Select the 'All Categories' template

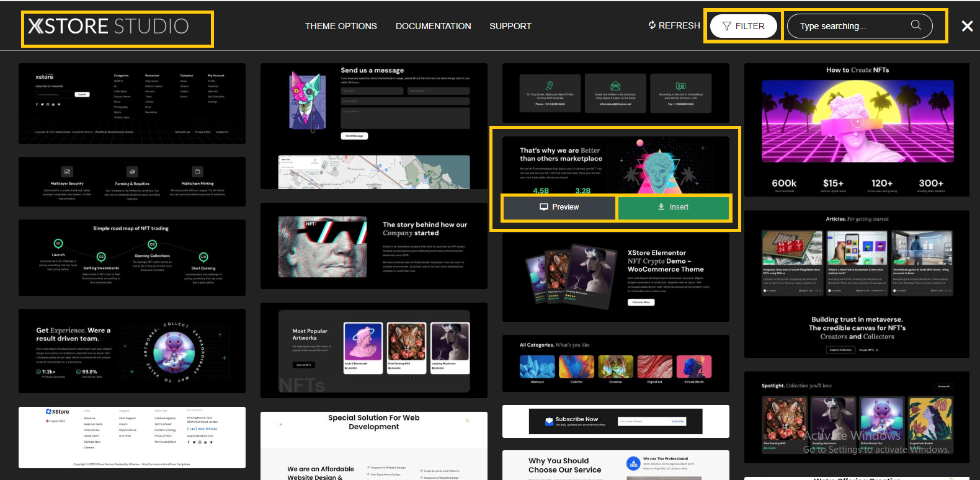pos(616,363)
